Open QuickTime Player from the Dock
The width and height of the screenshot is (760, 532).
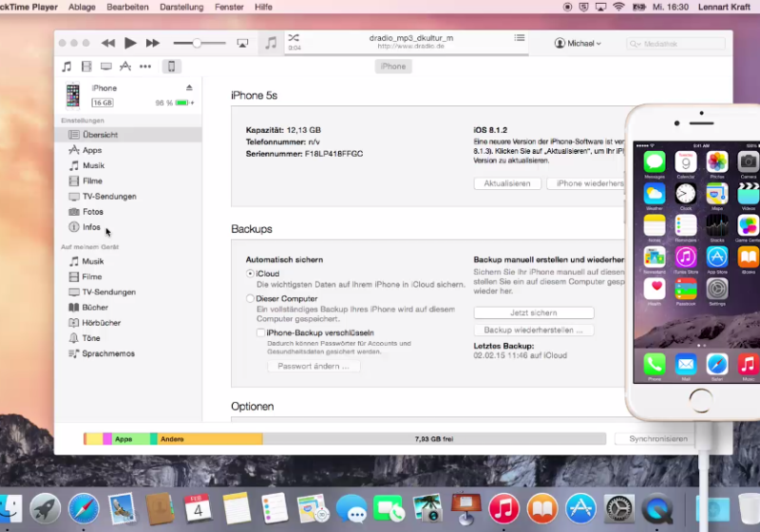pos(657,509)
